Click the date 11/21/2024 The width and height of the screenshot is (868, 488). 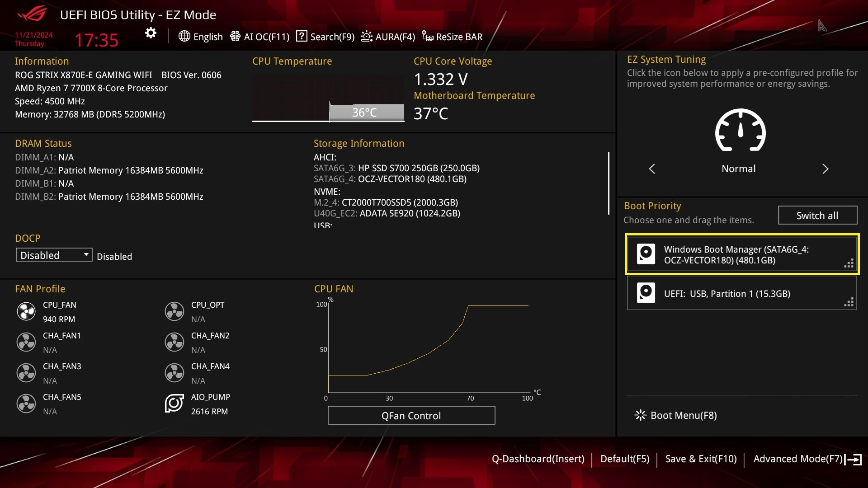coord(34,35)
